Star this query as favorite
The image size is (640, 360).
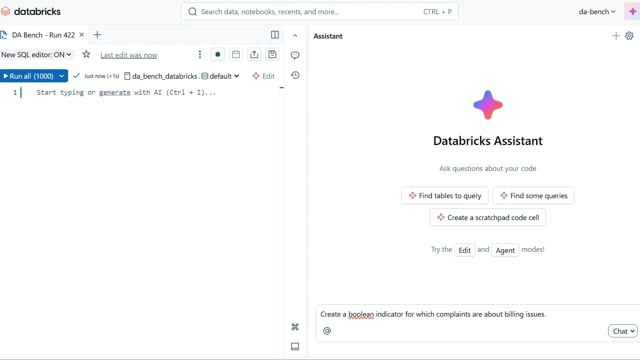86,54
